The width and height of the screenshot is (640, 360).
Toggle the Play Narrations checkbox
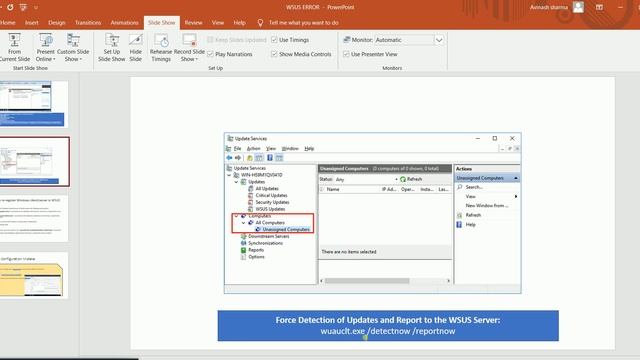click(x=211, y=54)
